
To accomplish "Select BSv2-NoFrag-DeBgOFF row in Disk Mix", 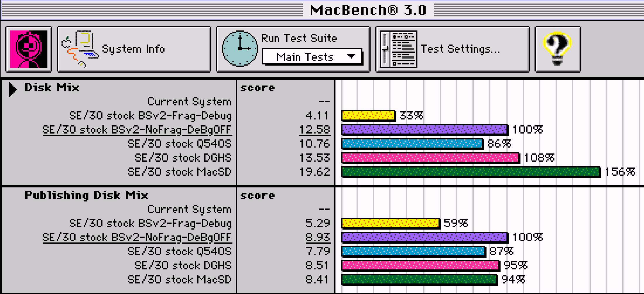I will coord(137,130).
